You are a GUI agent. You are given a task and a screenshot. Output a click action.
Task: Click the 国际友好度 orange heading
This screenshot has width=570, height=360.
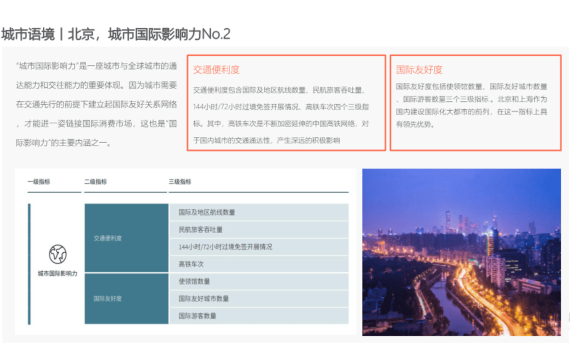point(419,70)
